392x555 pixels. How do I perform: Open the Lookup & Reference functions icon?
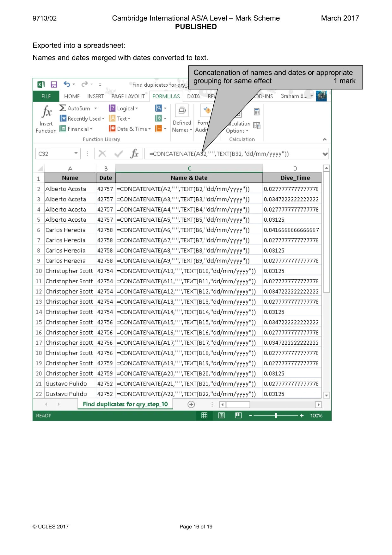coord(159,108)
